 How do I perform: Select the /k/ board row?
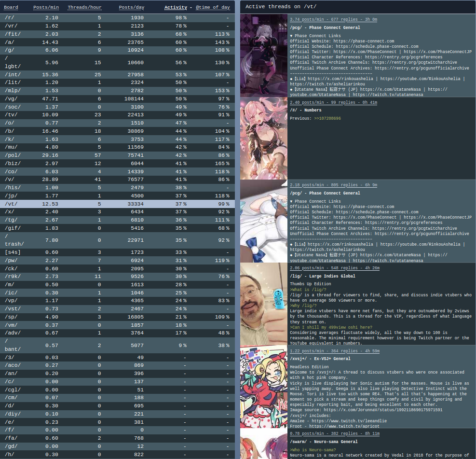[x=117, y=139]
